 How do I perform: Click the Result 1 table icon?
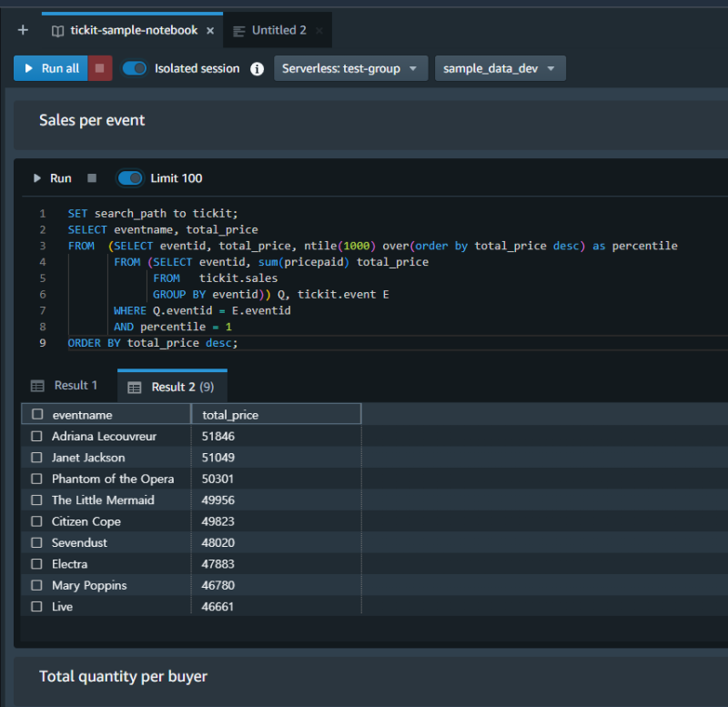tap(37, 386)
